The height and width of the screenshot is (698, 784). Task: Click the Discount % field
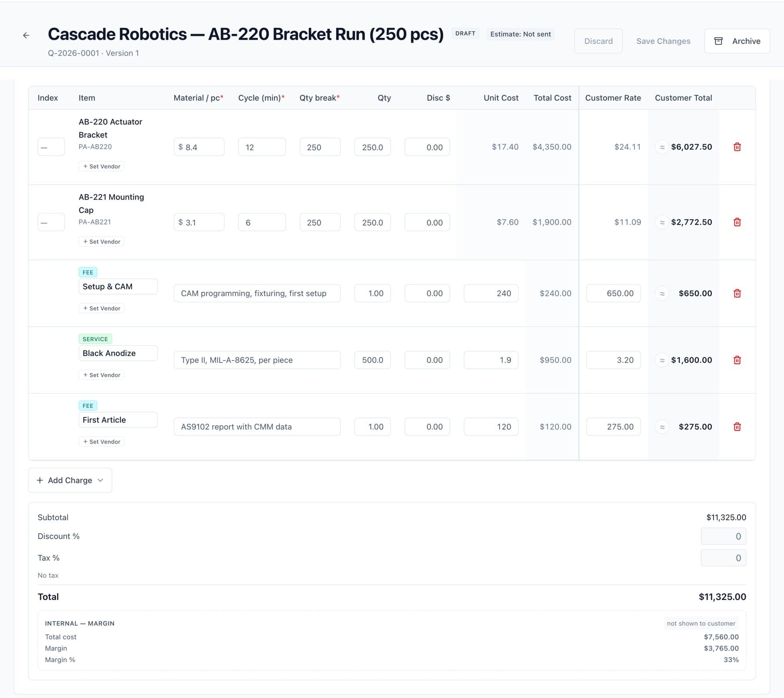pyautogui.click(x=723, y=536)
